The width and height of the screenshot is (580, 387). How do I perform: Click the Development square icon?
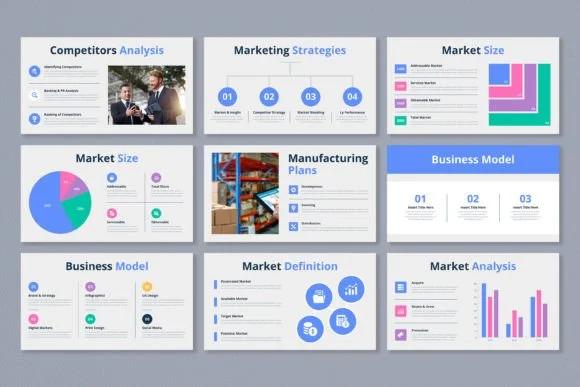pos(293,190)
